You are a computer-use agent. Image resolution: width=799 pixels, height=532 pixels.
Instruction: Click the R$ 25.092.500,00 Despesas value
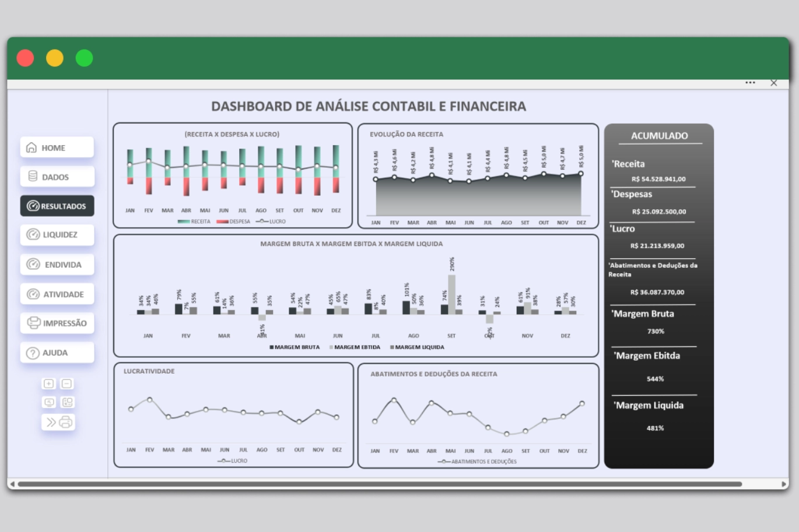(x=659, y=212)
